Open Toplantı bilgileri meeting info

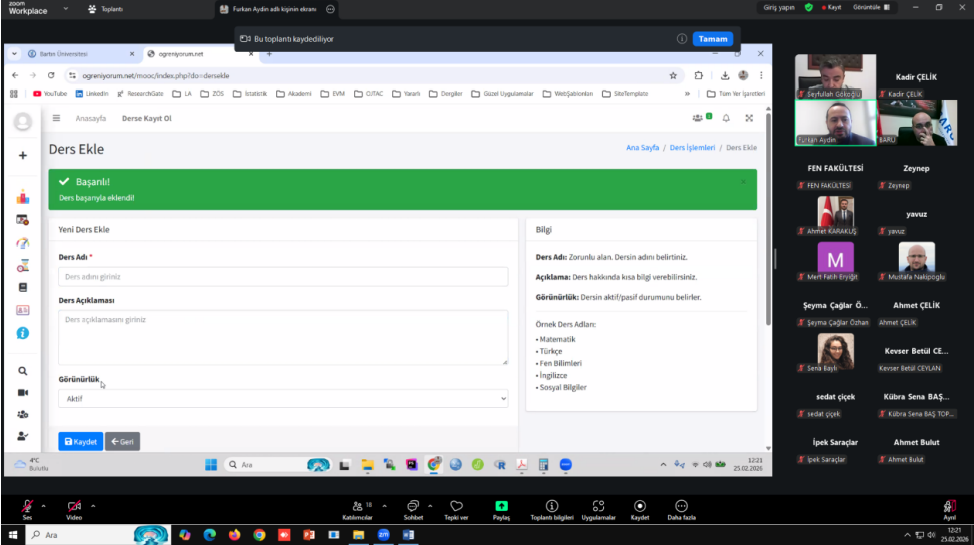[551, 506]
